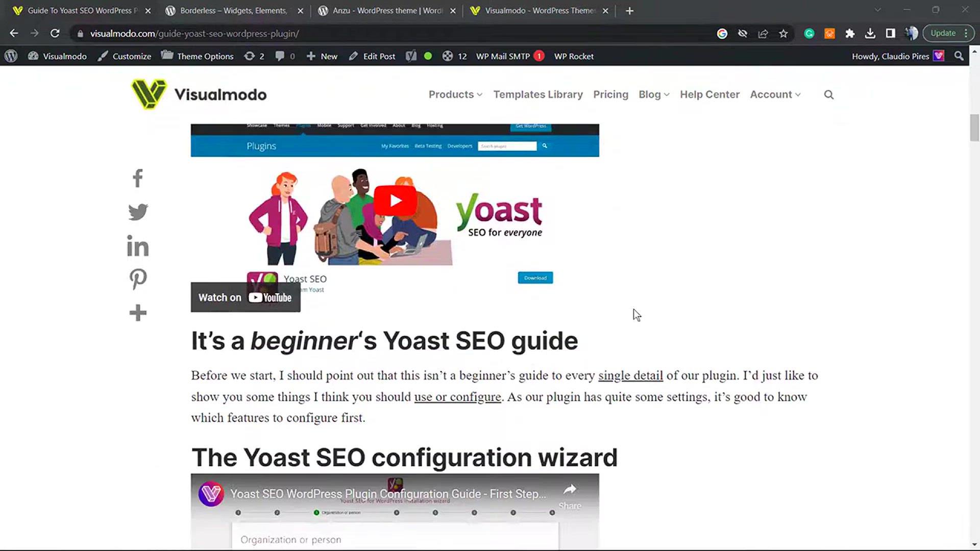
Task: Open the orange extension icon
Action: (829, 34)
